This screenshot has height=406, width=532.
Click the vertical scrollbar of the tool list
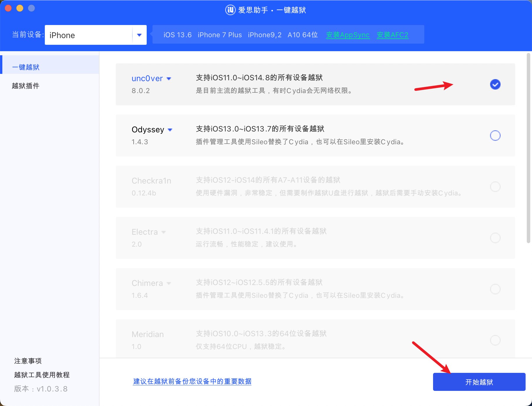pos(529,148)
